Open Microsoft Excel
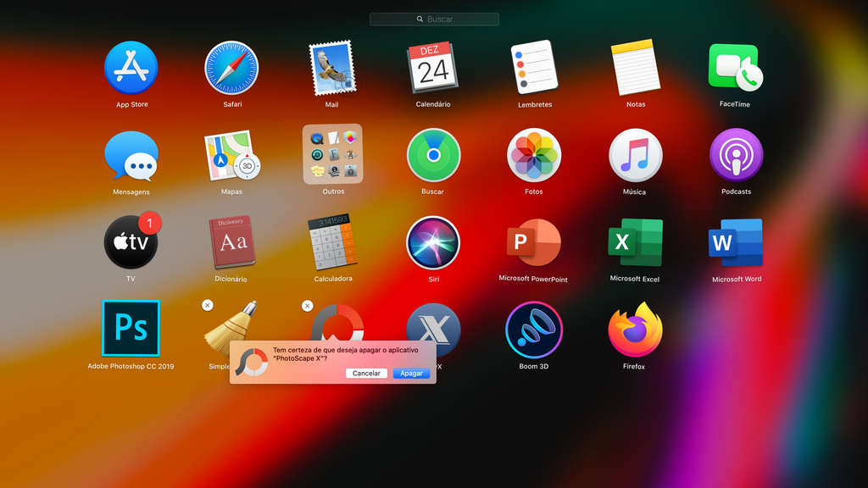Image resolution: width=868 pixels, height=488 pixels. point(635,242)
